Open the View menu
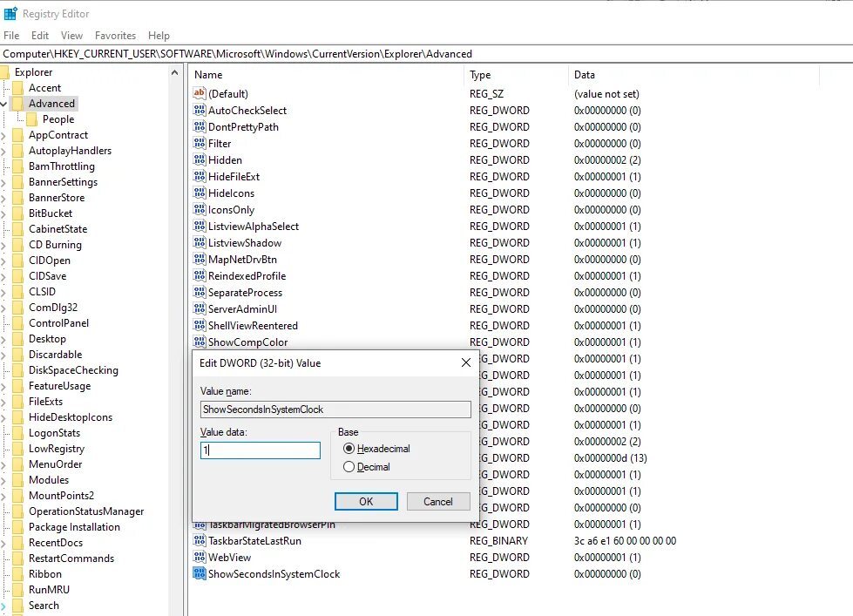Screen dimensions: 853x616 point(71,36)
